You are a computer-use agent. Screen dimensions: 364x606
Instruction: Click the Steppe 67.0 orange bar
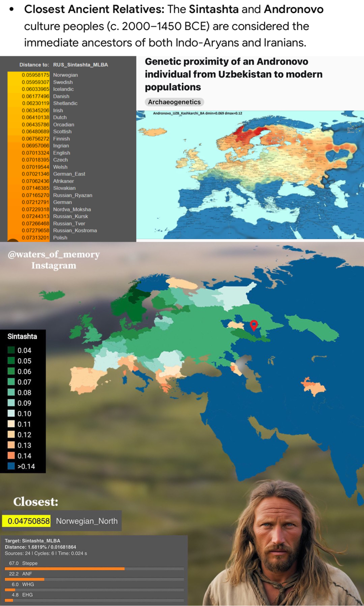65,569
